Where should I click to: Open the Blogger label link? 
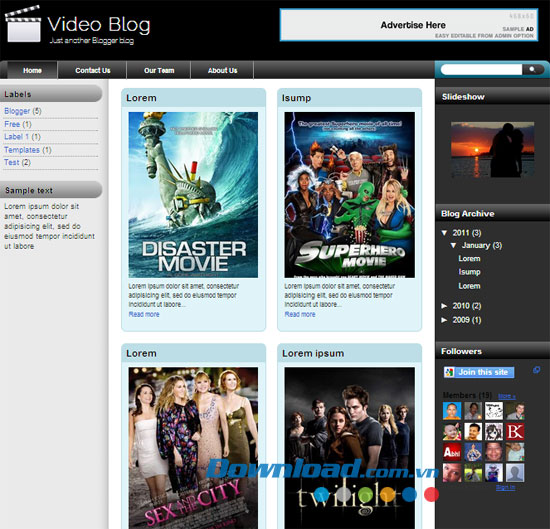point(17,111)
